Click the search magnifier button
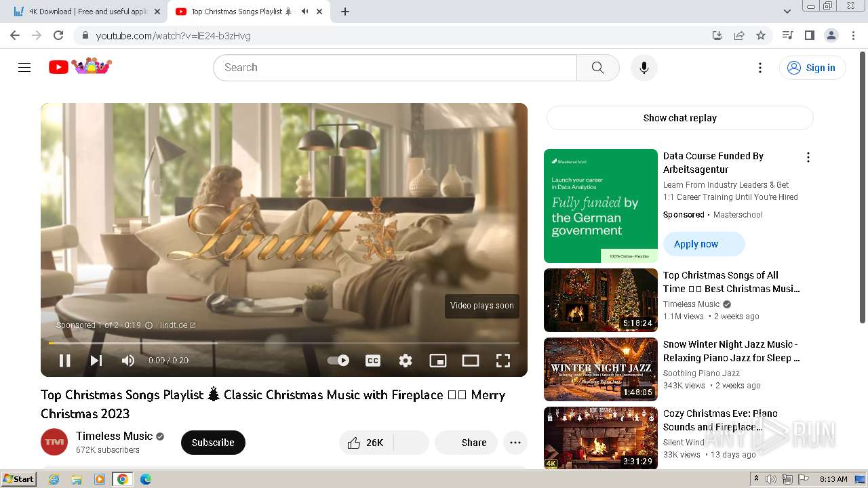Screen dimensions: 868x488 (597, 68)
